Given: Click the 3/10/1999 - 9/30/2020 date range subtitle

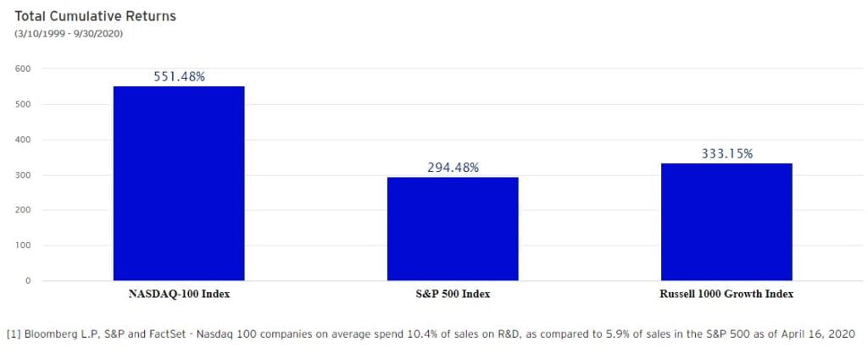Looking at the screenshot, I should tap(69, 33).
